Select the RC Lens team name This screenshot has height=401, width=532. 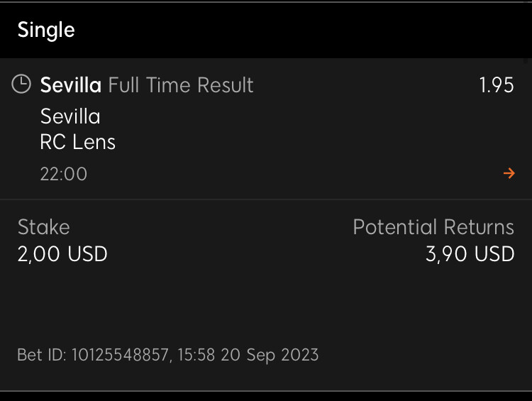point(78,142)
